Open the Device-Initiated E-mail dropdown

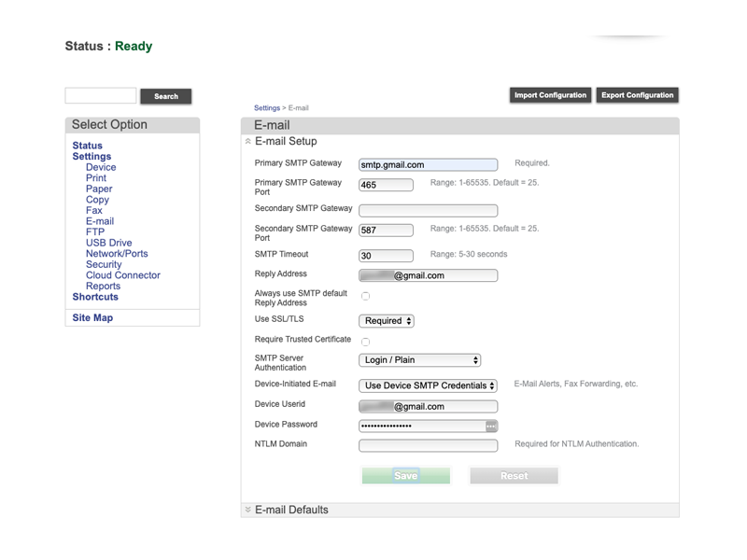[x=428, y=385]
